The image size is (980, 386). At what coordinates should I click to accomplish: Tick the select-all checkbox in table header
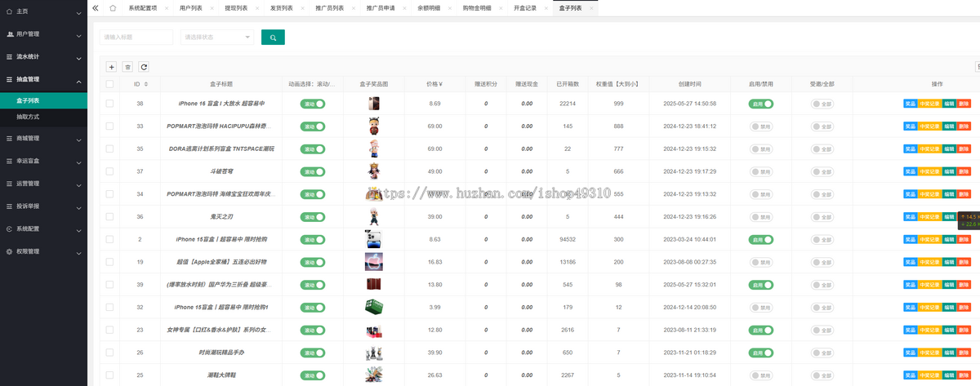109,84
